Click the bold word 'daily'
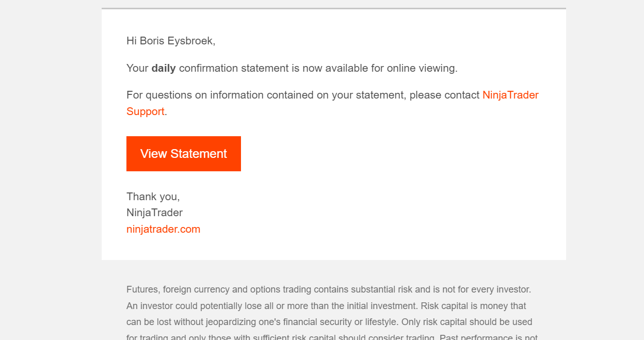 pos(164,68)
